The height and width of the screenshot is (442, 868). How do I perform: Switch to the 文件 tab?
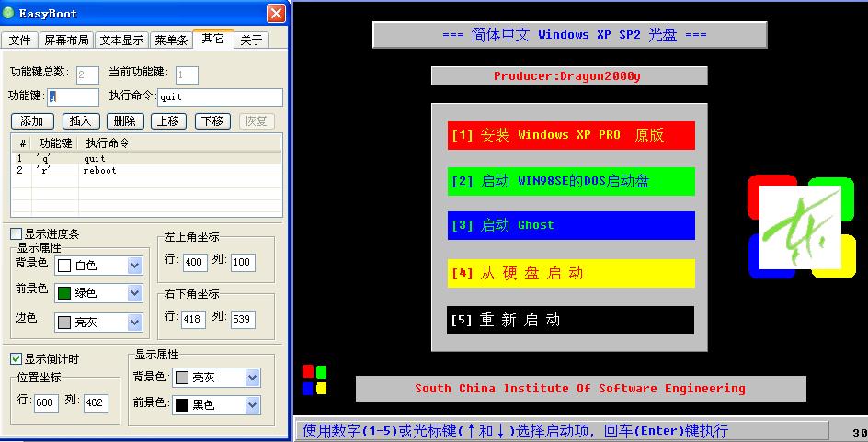(20, 40)
